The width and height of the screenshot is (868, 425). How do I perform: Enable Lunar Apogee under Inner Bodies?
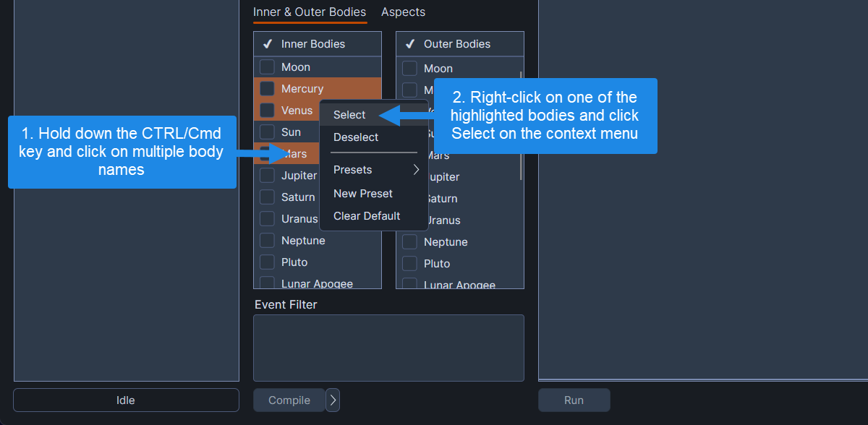tap(267, 282)
